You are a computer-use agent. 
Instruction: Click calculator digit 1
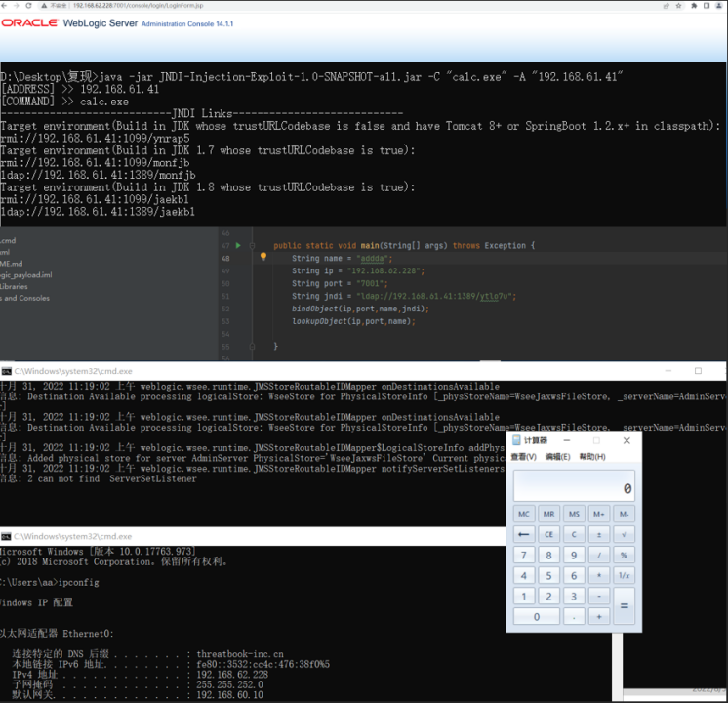click(x=524, y=596)
